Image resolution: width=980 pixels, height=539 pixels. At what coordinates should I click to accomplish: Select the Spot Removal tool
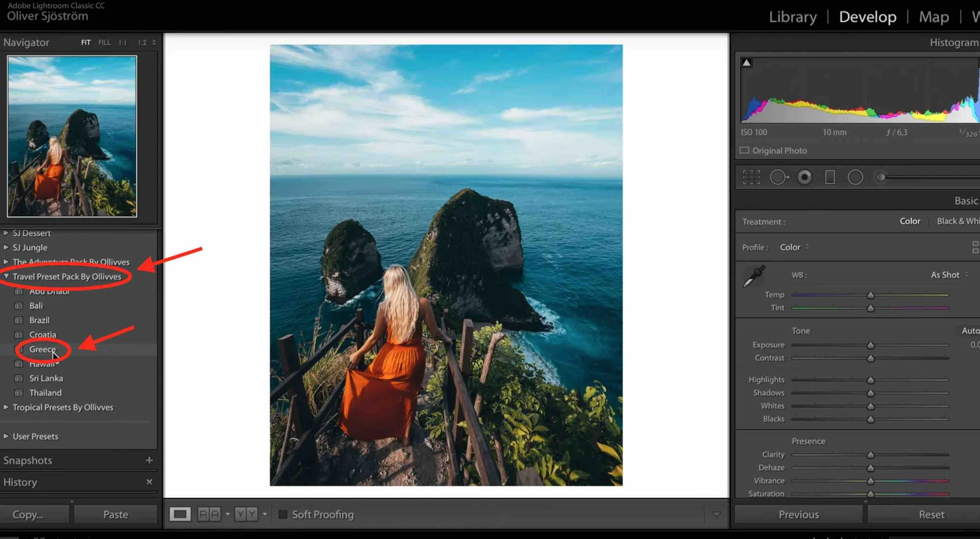[x=779, y=177]
